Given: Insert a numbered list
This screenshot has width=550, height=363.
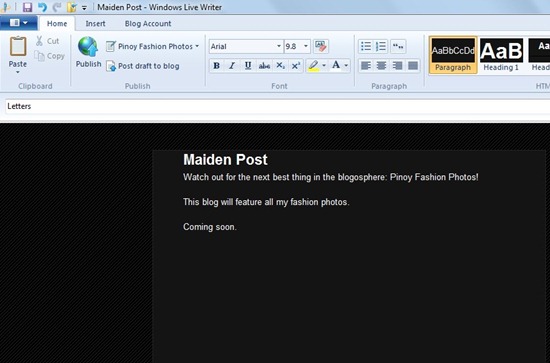Looking at the screenshot, I should pos(381,46).
